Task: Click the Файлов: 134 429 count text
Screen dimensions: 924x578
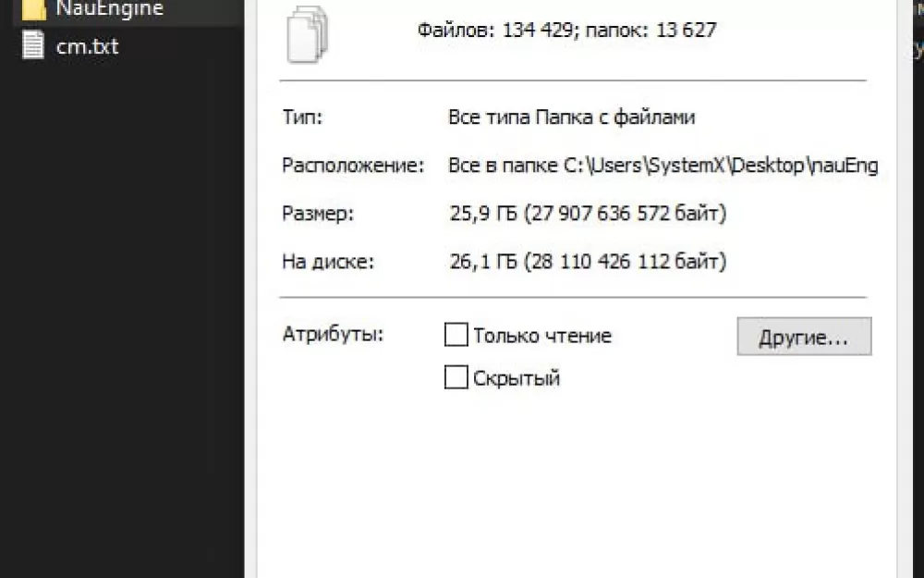Action: coord(494,30)
